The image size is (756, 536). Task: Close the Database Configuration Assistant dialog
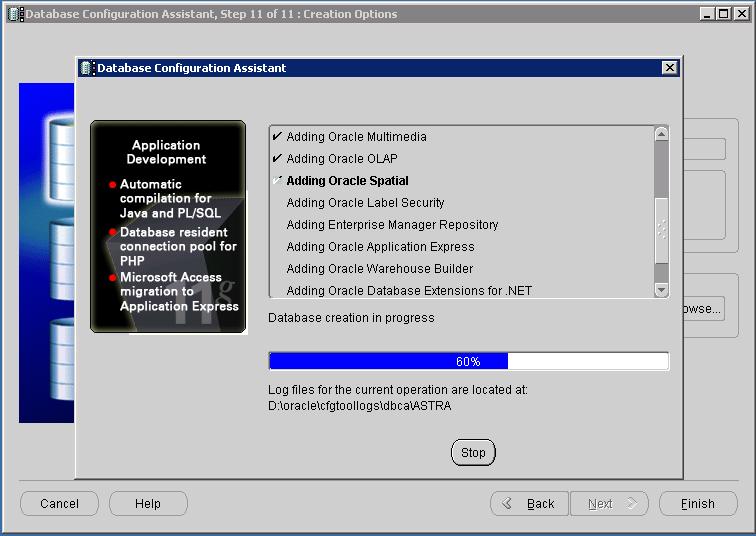click(670, 67)
